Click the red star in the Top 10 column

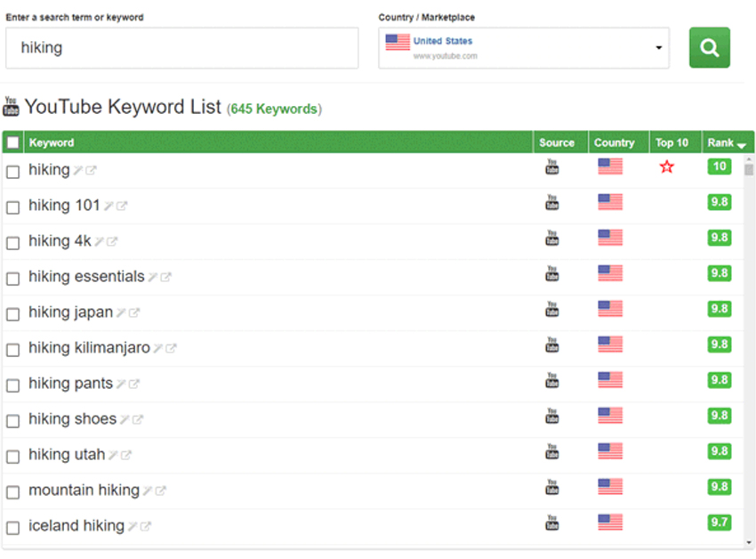pos(667,166)
